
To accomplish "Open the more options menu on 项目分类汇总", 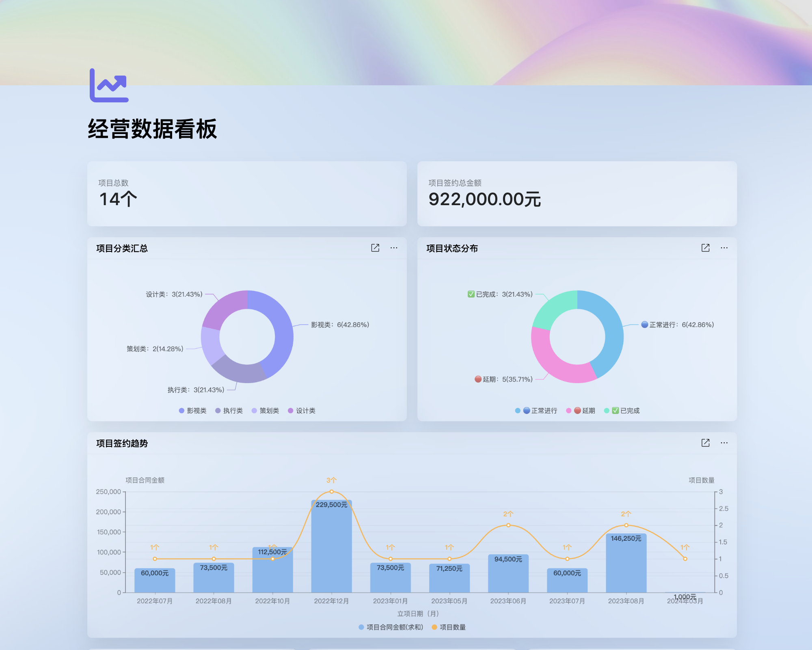I will (x=394, y=248).
